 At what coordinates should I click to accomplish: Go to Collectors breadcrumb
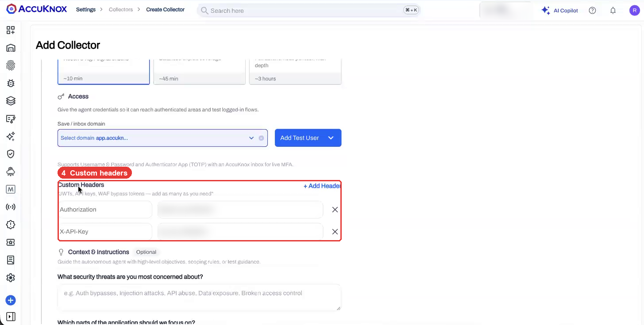pyautogui.click(x=121, y=9)
